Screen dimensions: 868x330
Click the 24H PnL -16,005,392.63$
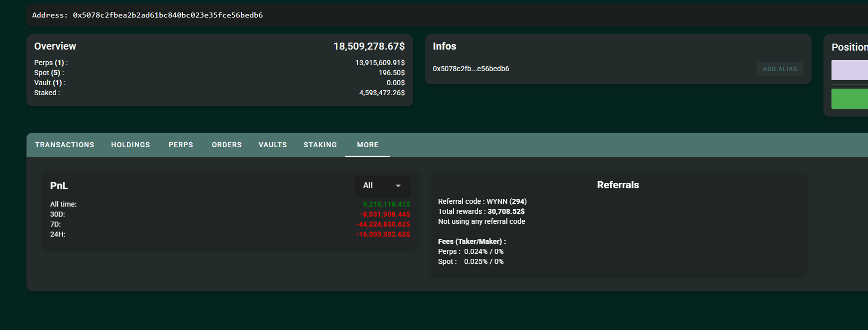coord(383,234)
